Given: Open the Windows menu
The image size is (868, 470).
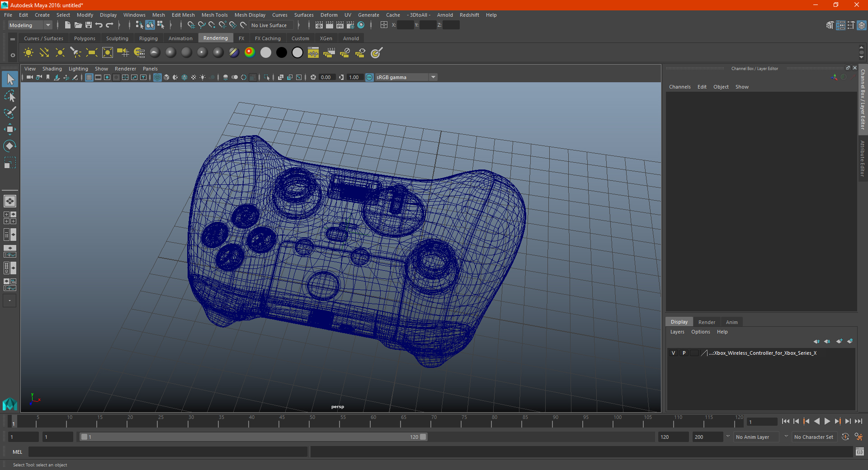Looking at the screenshot, I should click(134, 15).
